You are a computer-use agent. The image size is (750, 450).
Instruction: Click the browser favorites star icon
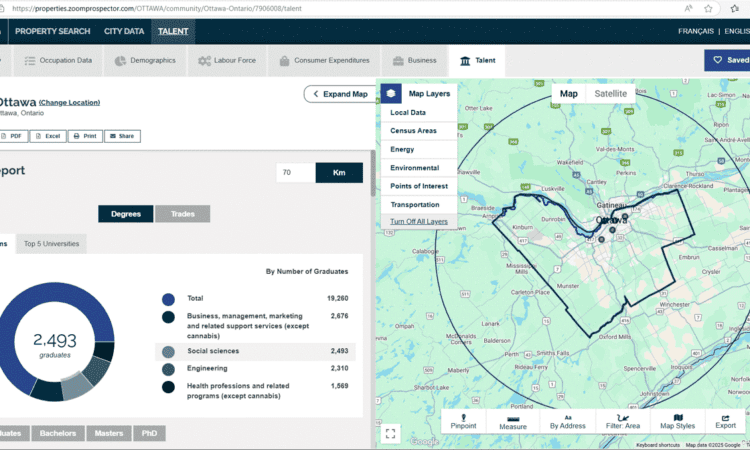pyautogui.click(x=708, y=8)
